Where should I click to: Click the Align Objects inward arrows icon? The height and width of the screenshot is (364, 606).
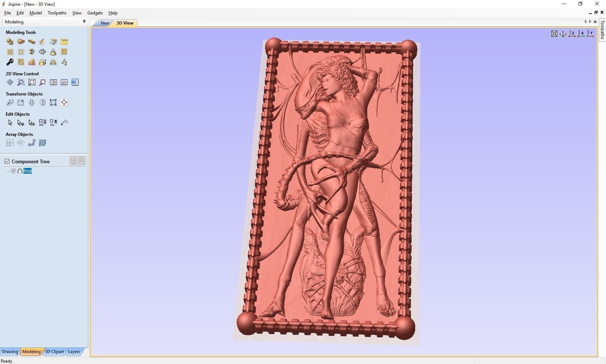(64, 102)
